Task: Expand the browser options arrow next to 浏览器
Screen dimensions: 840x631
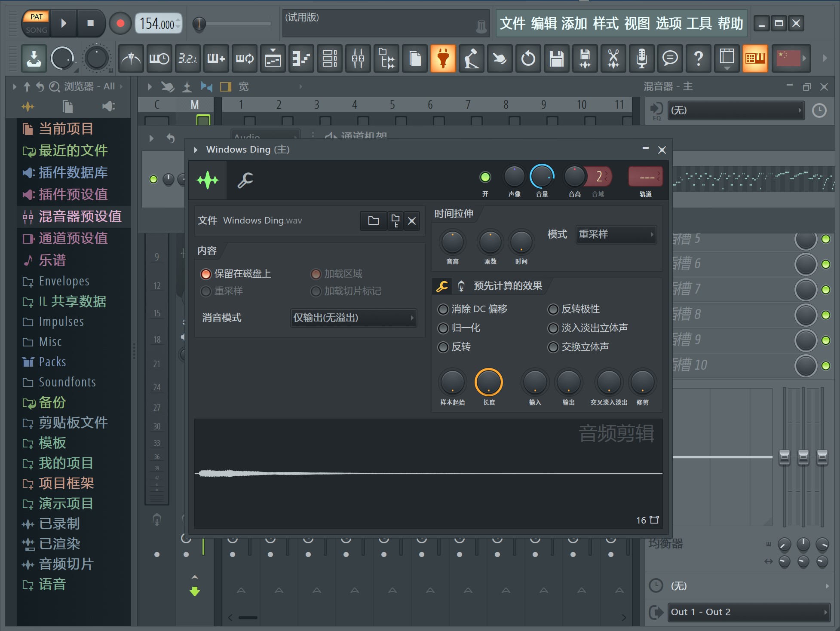Action: [15, 87]
